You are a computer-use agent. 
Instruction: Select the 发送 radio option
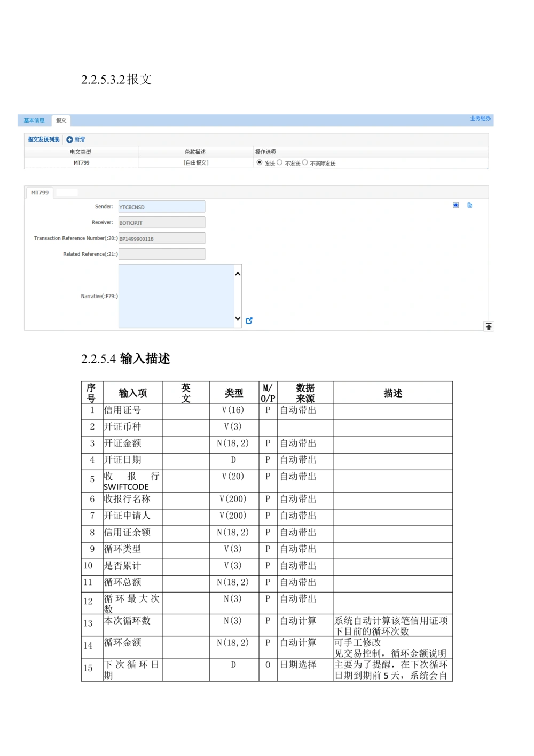[260, 162]
